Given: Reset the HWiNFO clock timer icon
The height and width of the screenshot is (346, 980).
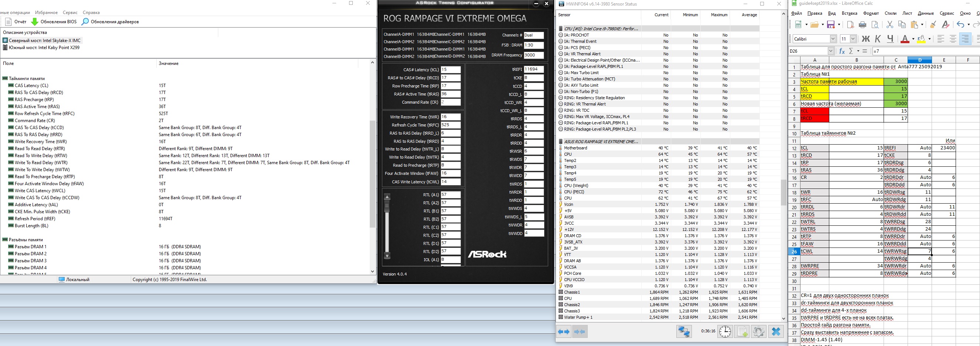Looking at the screenshot, I should (x=725, y=332).
